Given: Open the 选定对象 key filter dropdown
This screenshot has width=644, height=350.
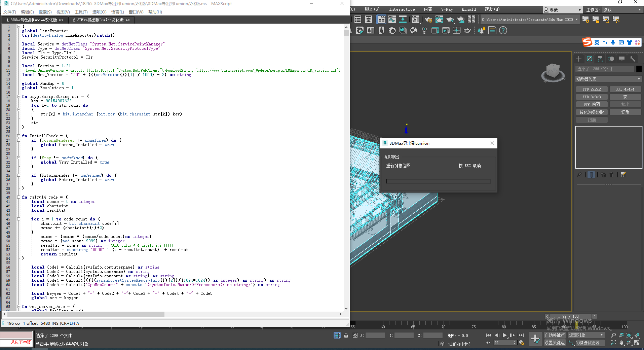Looking at the screenshot, I should [x=586, y=335].
